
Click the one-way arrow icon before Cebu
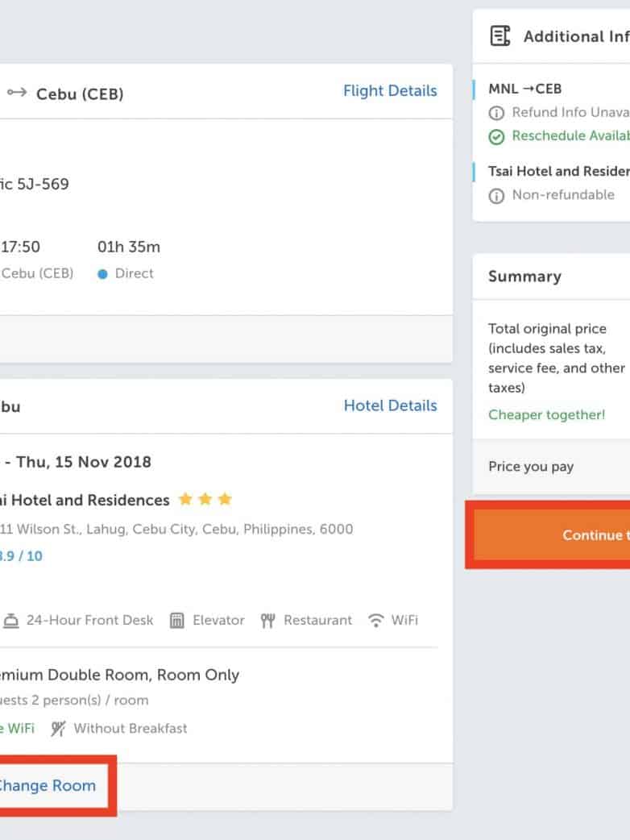point(17,94)
